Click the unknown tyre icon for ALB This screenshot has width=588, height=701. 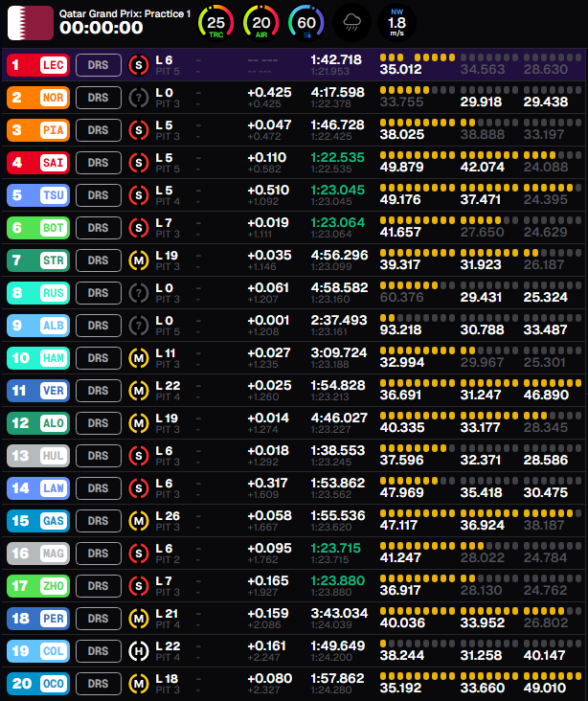click(139, 326)
